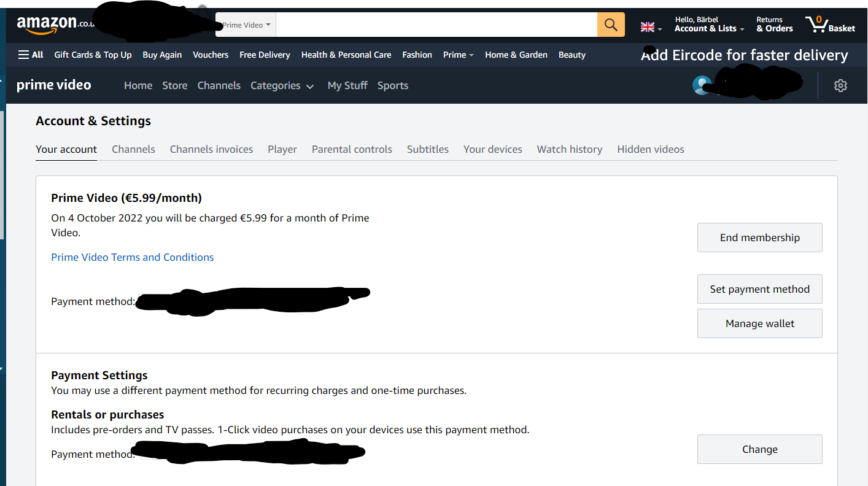Click the Manage wallet button
The height and width of the screenshot is (486, 868).
759,323
